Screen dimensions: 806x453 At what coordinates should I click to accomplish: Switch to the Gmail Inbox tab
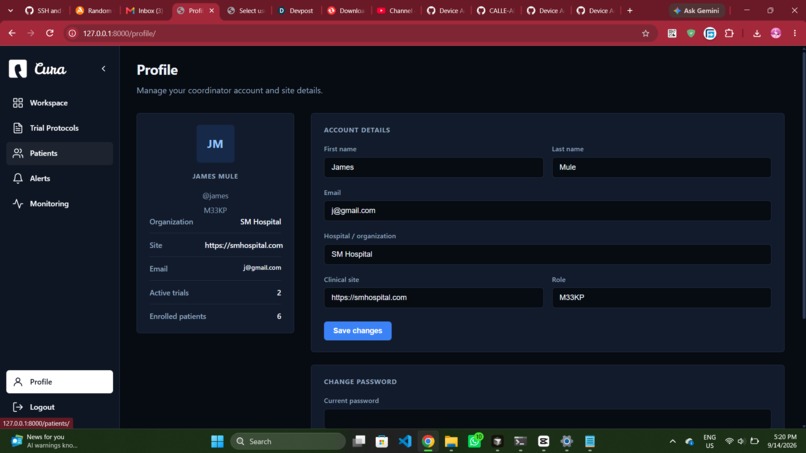[145, 10]
